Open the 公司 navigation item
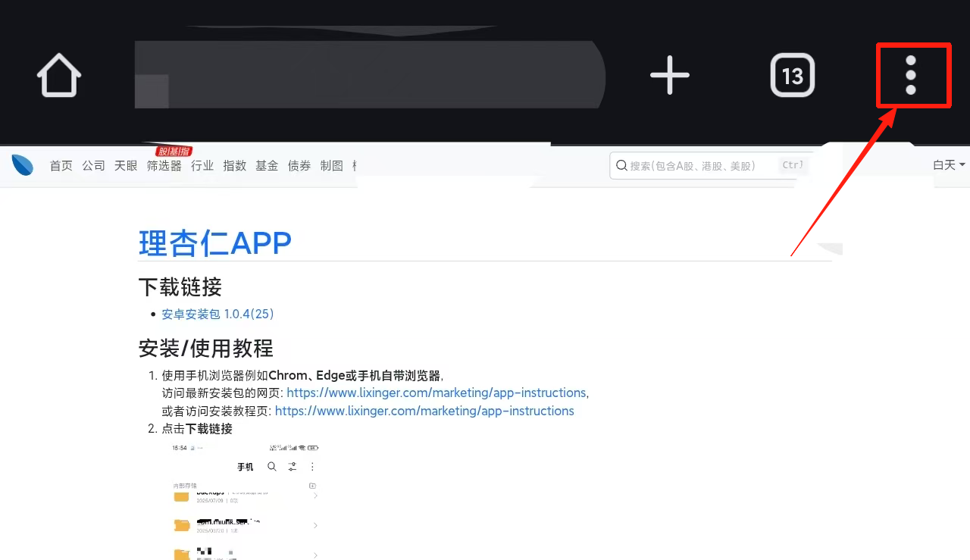This screenshot has width=970, height=560. click(x=93, y=165)
